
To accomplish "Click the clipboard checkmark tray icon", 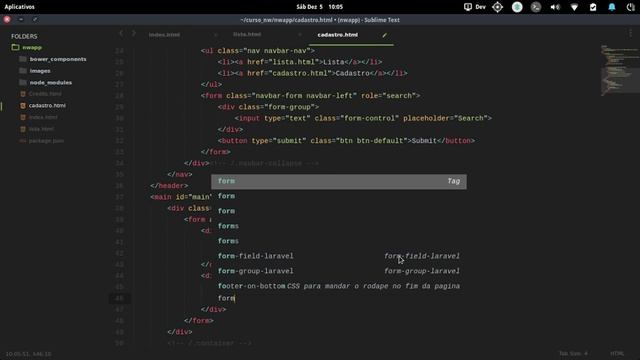I will (593, 7).
